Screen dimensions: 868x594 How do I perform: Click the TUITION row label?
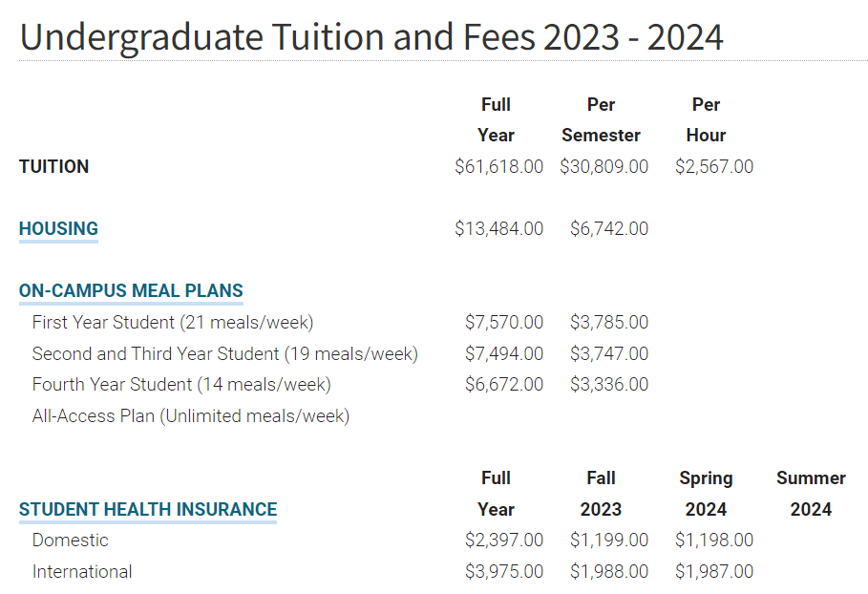pyautogui.click(x=53, y=166)
